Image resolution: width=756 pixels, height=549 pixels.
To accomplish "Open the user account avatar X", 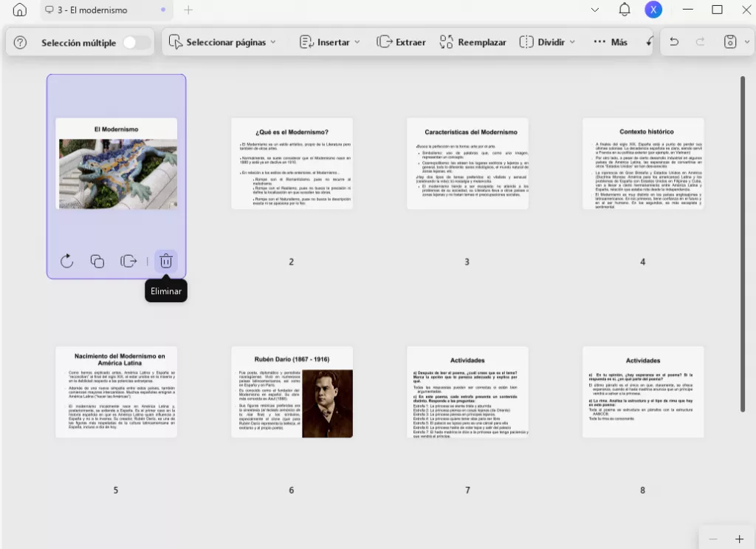I will [x=653, y=10].
